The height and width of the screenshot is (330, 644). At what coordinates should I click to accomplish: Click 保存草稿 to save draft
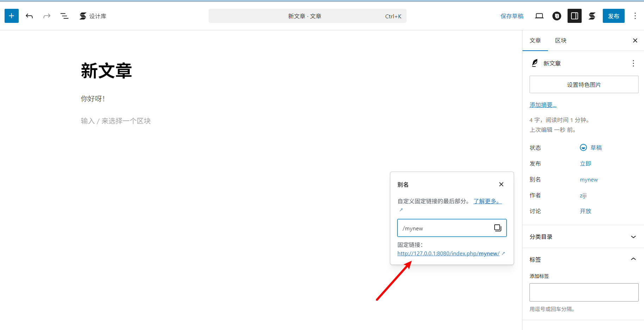pos(512,16)
